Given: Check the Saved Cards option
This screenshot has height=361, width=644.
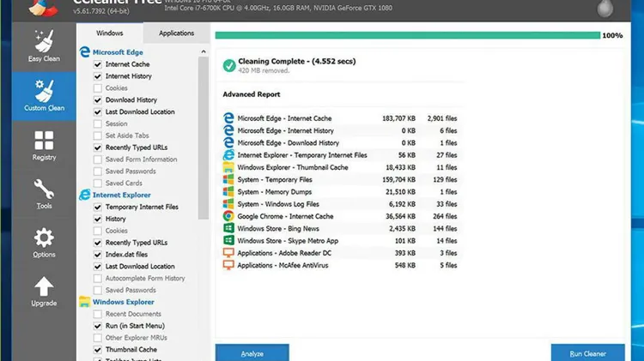Looking at the screenshot, I should pyautogui.click(x=98, y=184).
